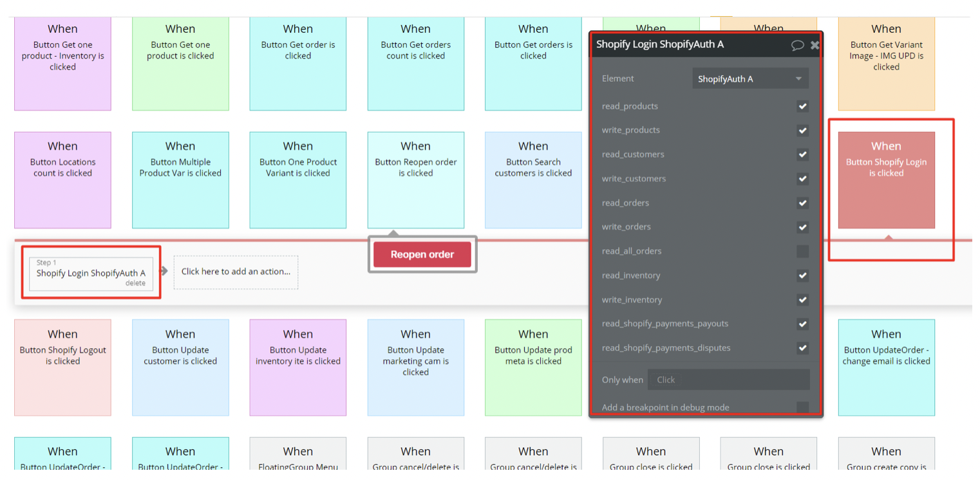Select Button Update marketing cam is clicked event

tap(416, 367)
